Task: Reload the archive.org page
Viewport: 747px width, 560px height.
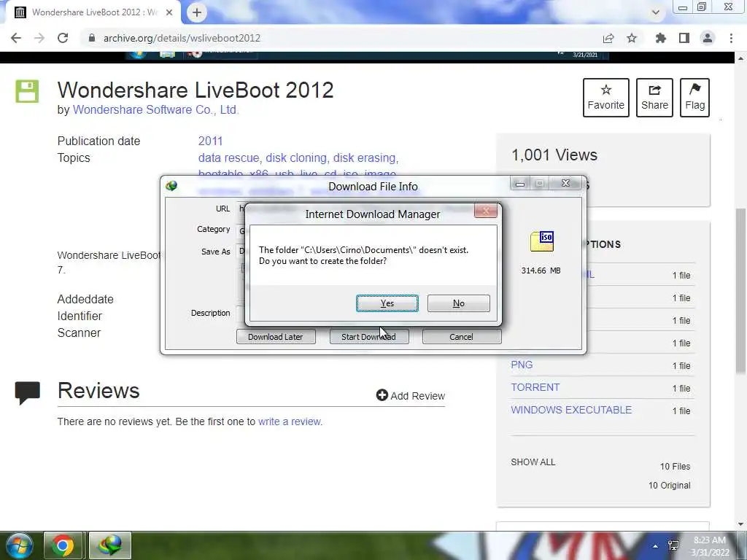Action: coord(63,38)
